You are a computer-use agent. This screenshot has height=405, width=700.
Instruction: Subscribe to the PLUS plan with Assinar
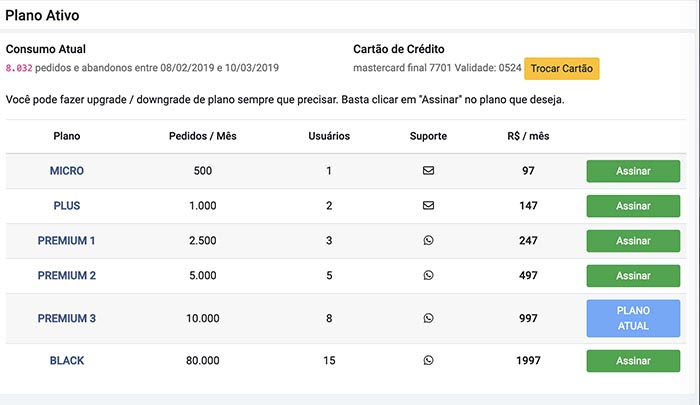point(633,206)
